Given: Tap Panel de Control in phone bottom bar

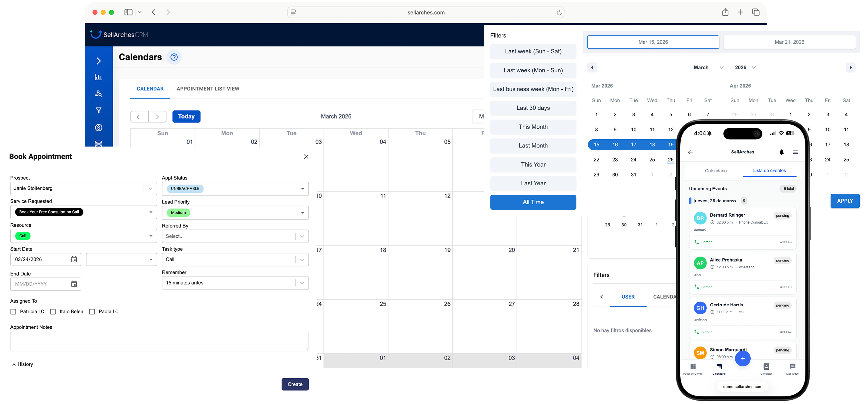Looking at the screenshot, I should tap(693, 369).
